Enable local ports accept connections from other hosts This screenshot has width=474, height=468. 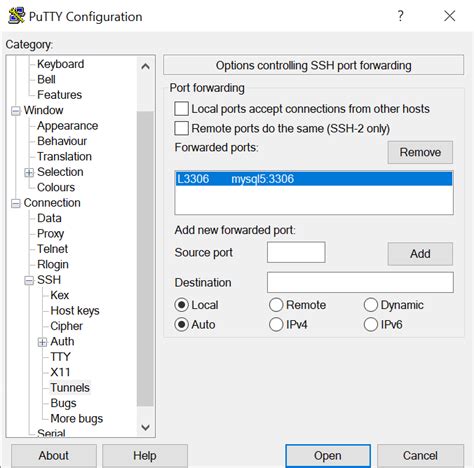pos(181,109)
